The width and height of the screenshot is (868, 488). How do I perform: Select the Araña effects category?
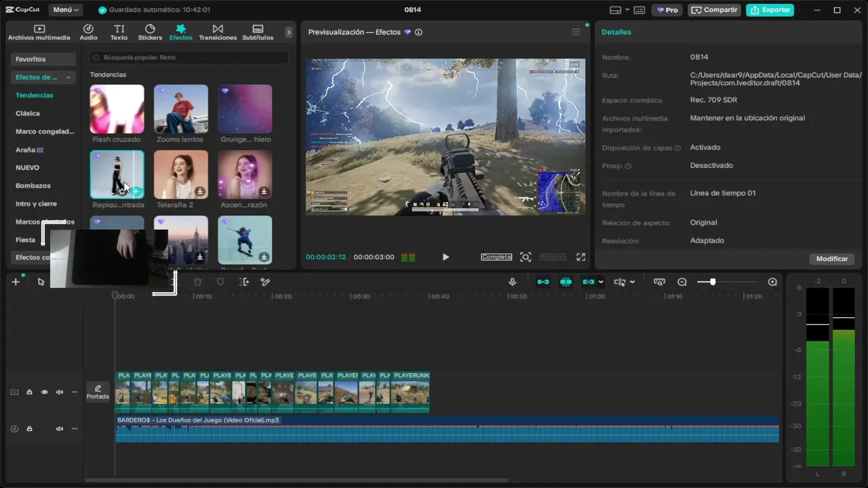pos(29,150)
